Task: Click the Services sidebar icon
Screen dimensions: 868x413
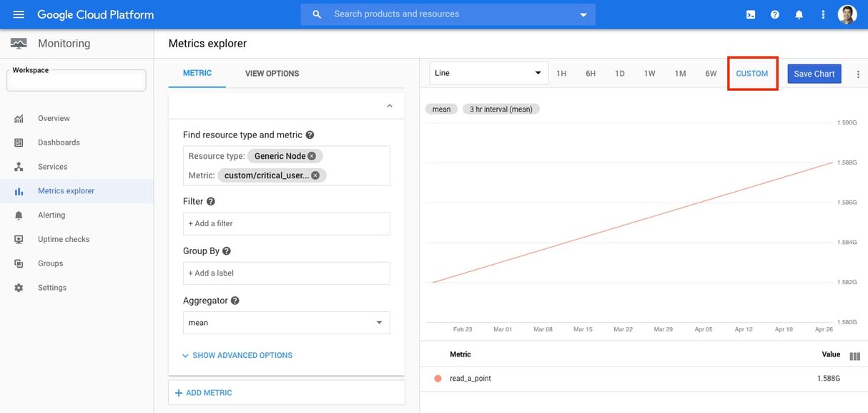Action: click(x=19, y=167)
